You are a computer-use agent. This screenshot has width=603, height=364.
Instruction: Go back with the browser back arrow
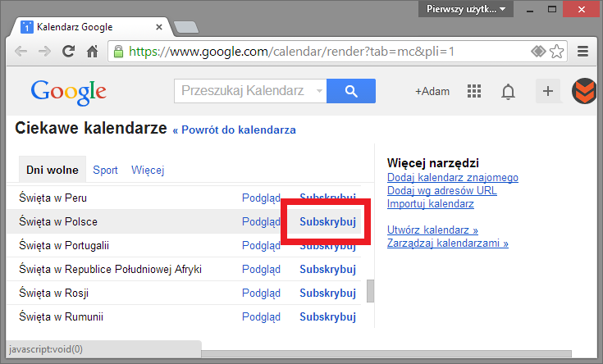click(x=21, y=51)
